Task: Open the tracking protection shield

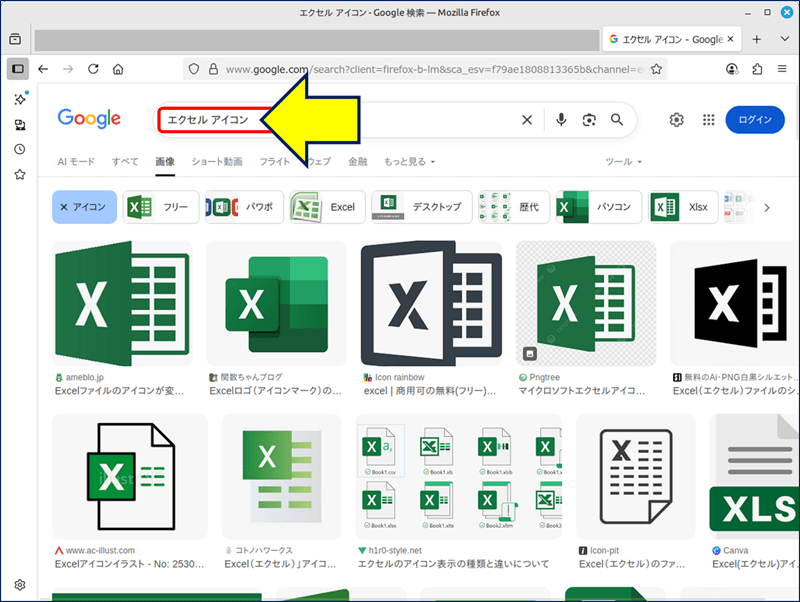Action: point(194,69)
